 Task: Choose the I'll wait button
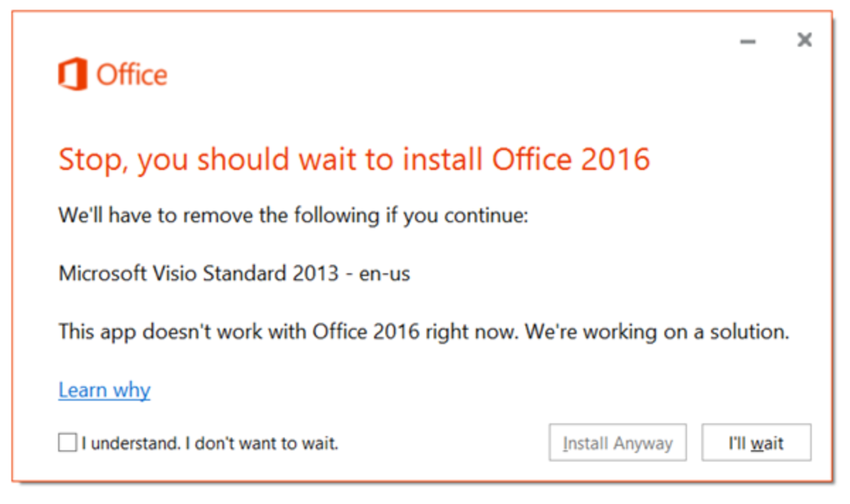[x=756, y=443]
